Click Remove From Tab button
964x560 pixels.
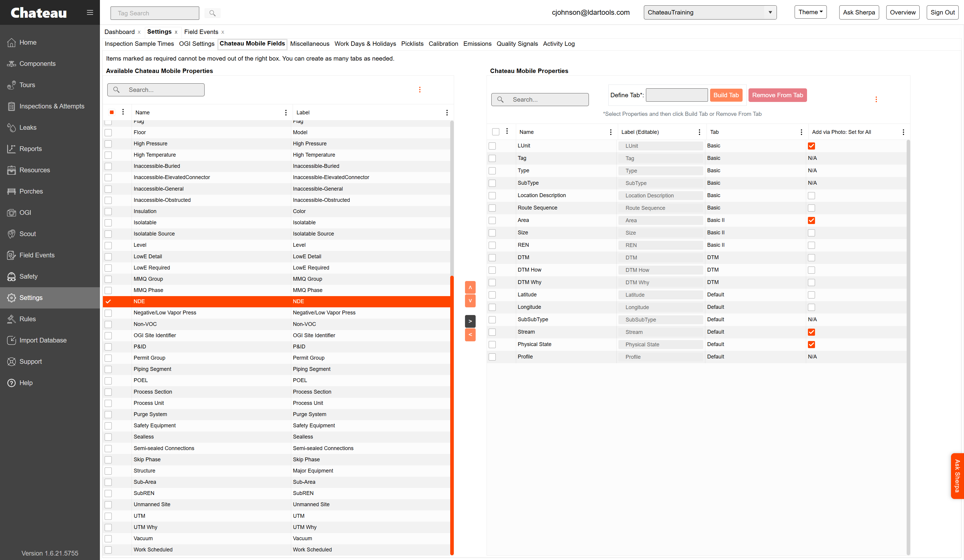pyautogui.click(x=777, y=95)
